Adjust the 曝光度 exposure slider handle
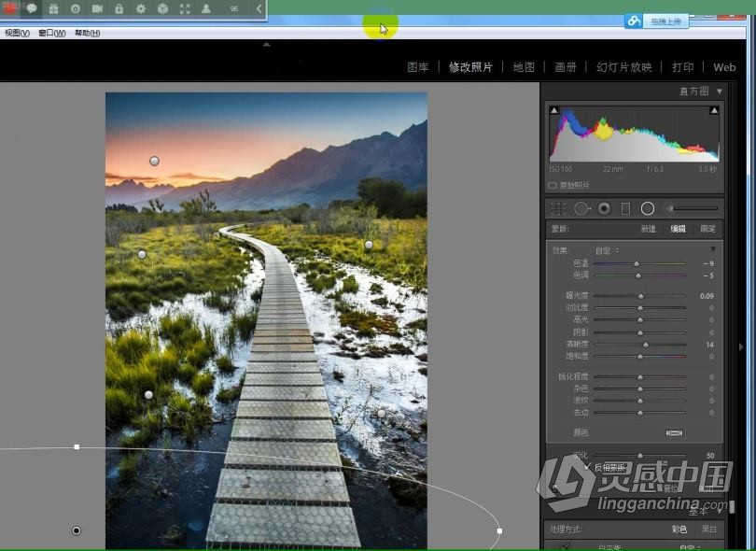The height and width of the screenshot is (551, 756). click(x=641, y=296)
